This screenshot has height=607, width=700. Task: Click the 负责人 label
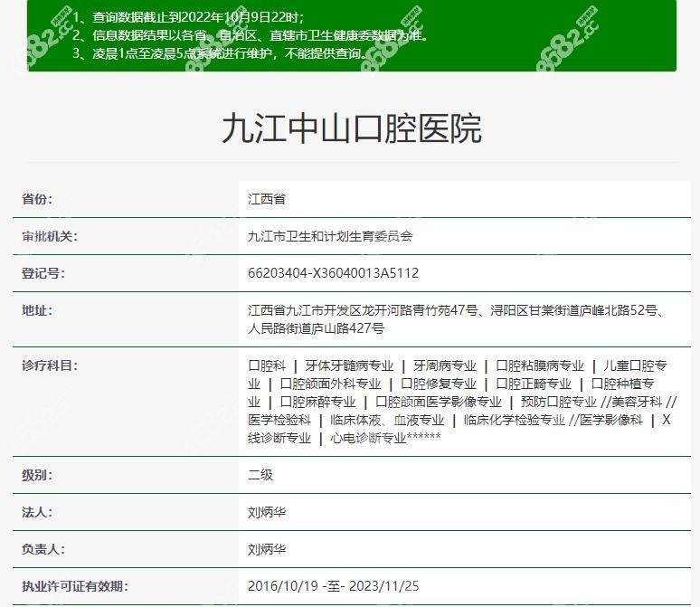[43, 549]
